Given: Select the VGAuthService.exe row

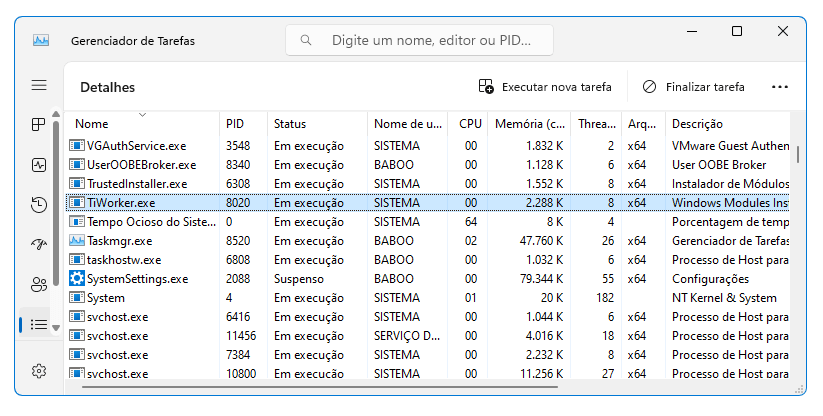Looking at the screenshot, I should click(x=429, y=145).
